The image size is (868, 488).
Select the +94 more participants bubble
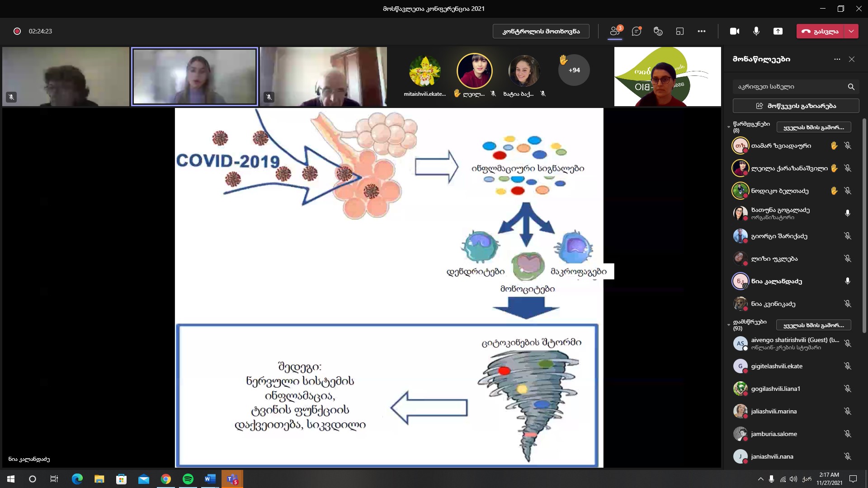coord(574,70)
